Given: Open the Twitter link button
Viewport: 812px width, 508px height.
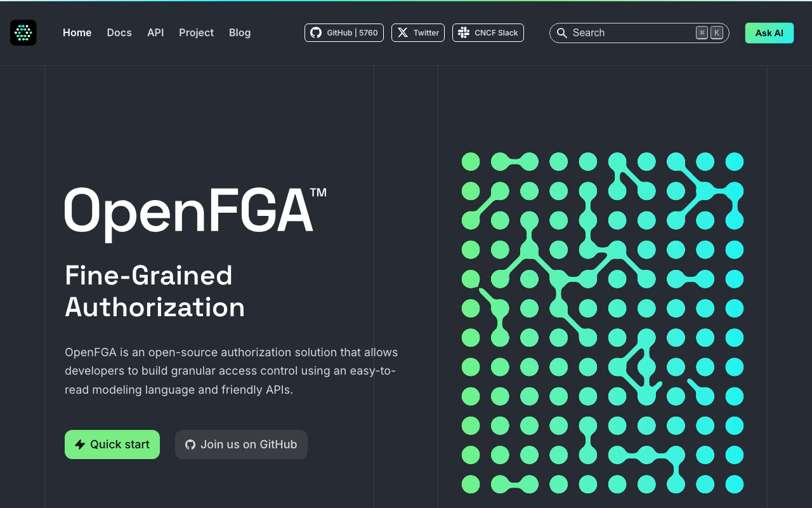Looking at the screenshot, I should pyautogui.click(x=418, y=32).
